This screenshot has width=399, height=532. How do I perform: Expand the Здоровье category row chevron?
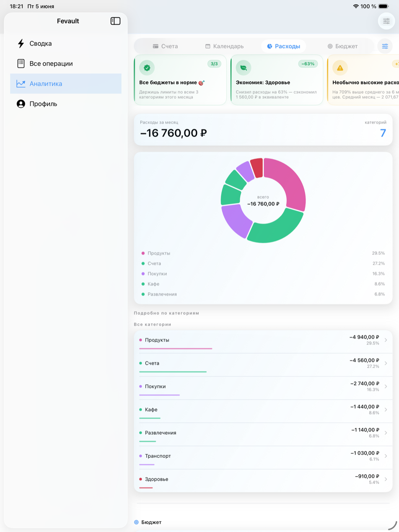coord(386,479)
